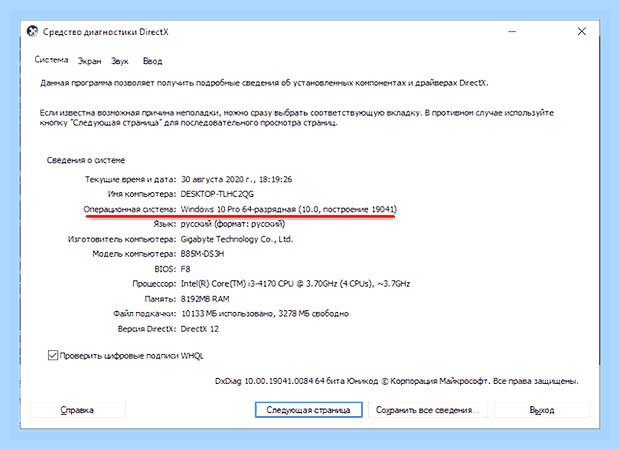This screenshot has height=449, width=620.
Task: Switch to the Система tab
Action: (51, 60)
